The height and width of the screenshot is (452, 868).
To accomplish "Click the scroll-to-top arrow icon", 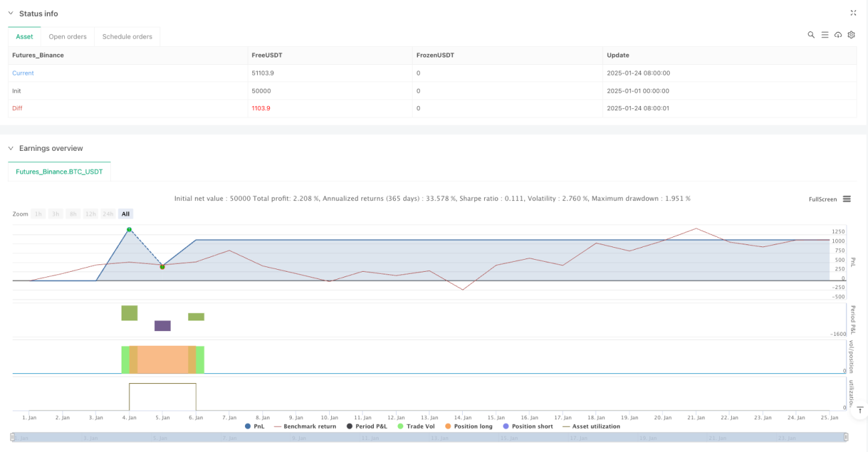I will [x=859, y=409].
